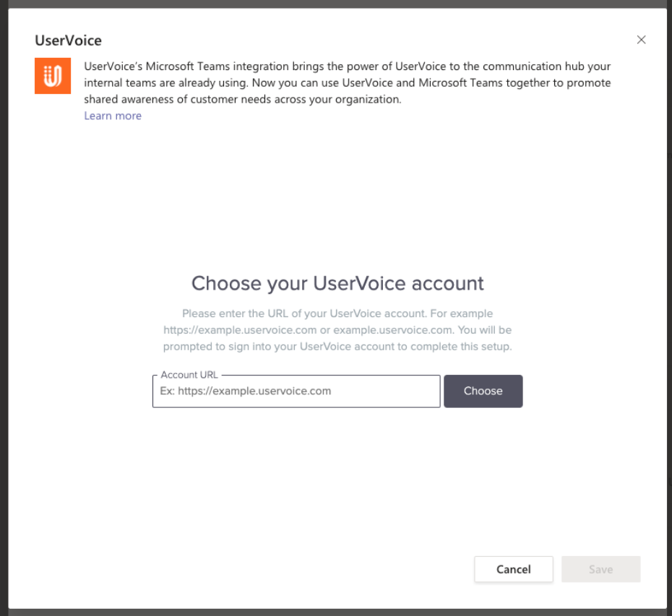The width and height of the screenshot is (672, 616).
Task: Click the disabled Save button
Action: (x=600, y=569)
